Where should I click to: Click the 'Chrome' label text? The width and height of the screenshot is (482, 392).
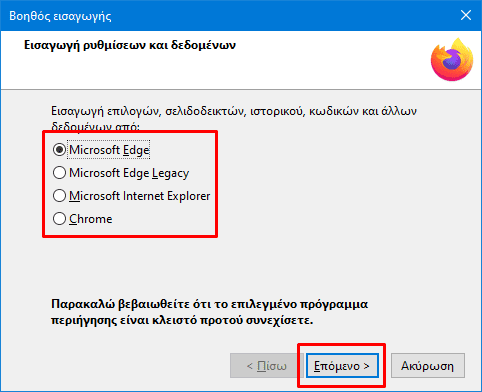pos(91,219)
